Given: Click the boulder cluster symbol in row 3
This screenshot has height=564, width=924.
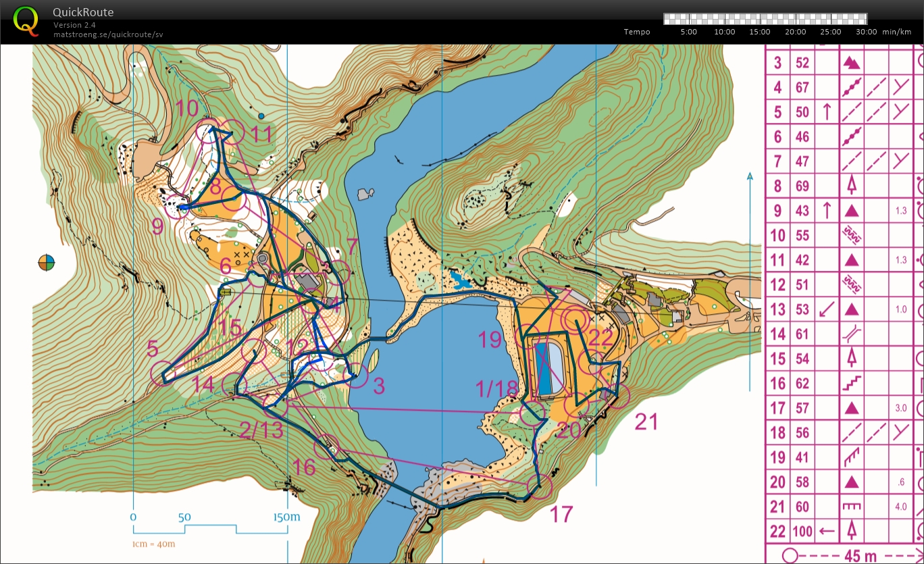Looking at the screenshot, I should point(851,63).
